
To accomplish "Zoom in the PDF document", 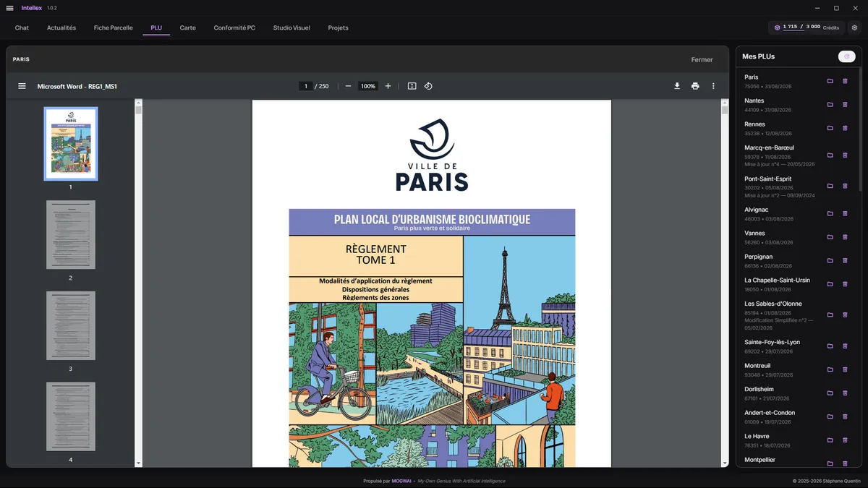I will 388,86.
